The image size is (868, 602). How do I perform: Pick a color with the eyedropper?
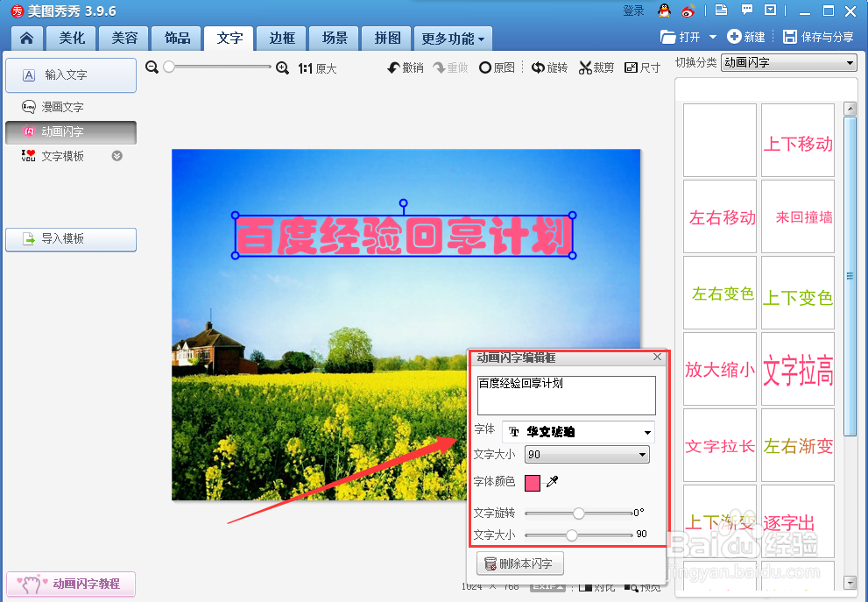click(x=552, y=482)
